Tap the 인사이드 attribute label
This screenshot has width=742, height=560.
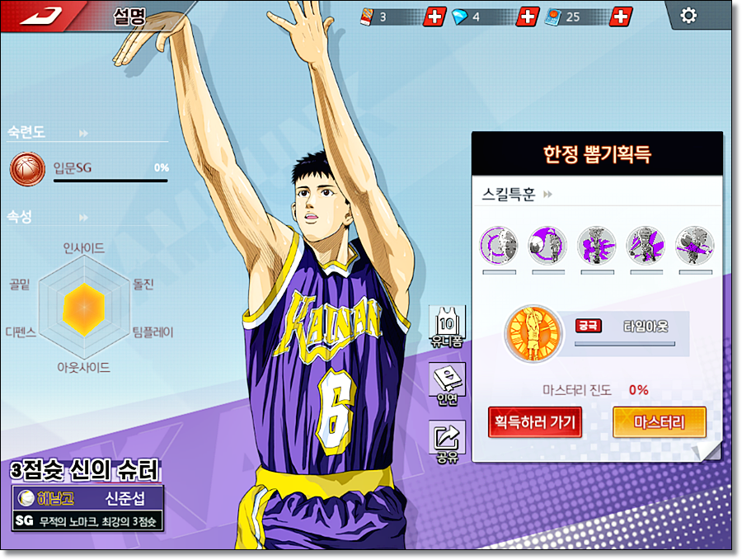[84, 248]
